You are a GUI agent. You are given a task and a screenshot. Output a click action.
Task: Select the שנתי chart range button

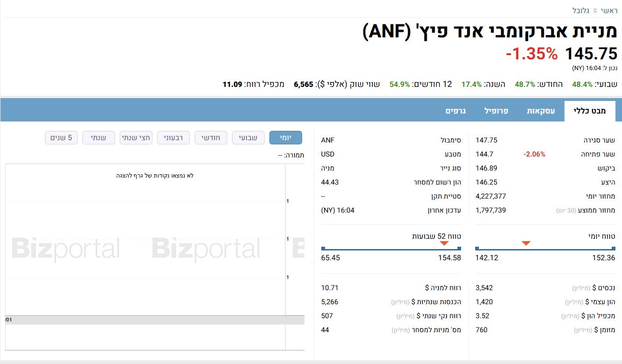[x=99, y=138]
